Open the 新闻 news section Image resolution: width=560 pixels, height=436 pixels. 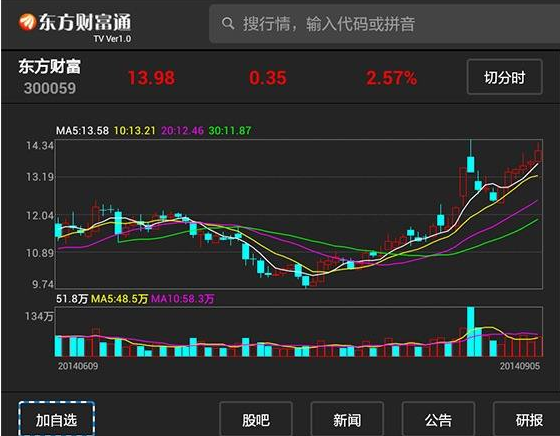pyautogui.click(x=347, y=420)
